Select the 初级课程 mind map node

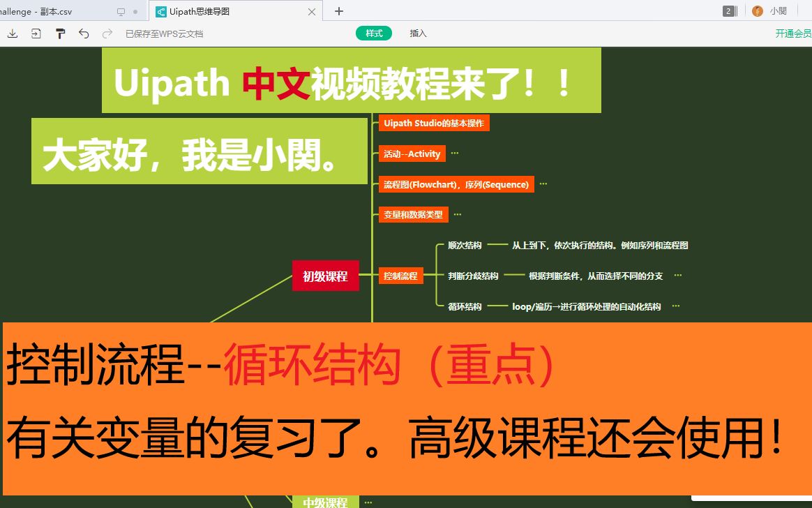325,275
